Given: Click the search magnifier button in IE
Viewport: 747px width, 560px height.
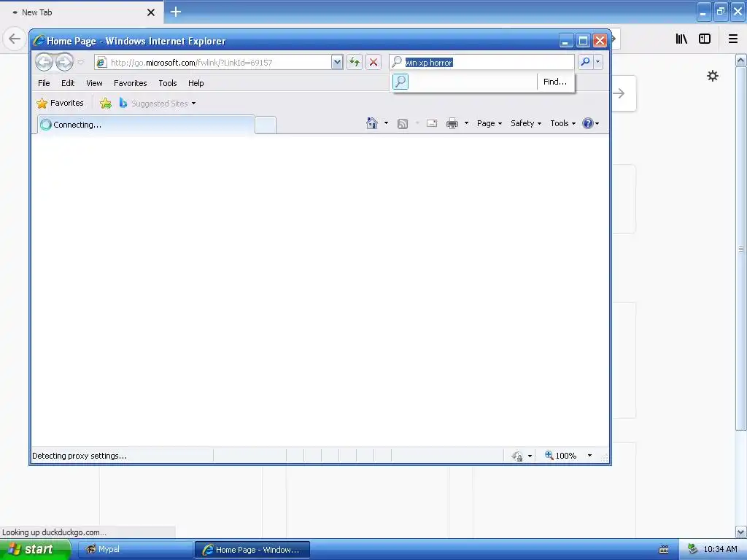Looking at the screenshot, I should coord(585,62).
